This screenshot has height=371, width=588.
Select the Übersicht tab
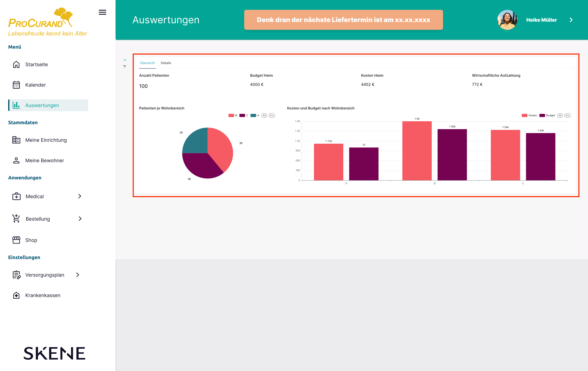147,63
